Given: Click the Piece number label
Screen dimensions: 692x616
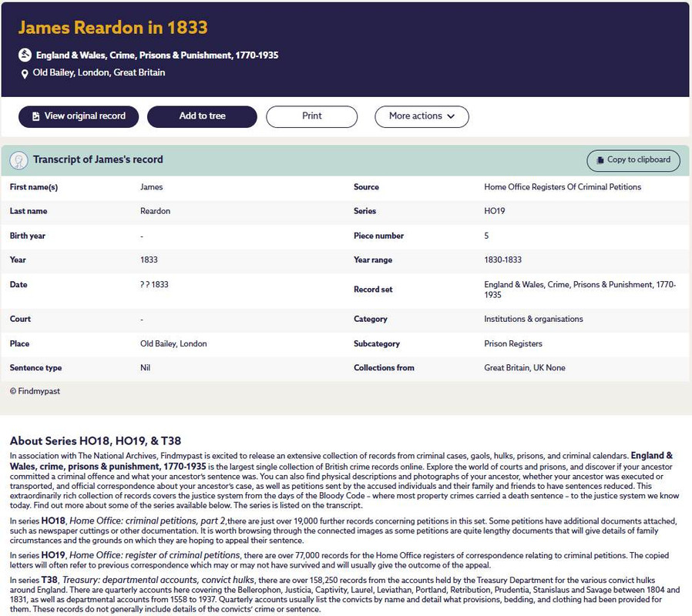Looking at the screenshot, I should [378, 236].
